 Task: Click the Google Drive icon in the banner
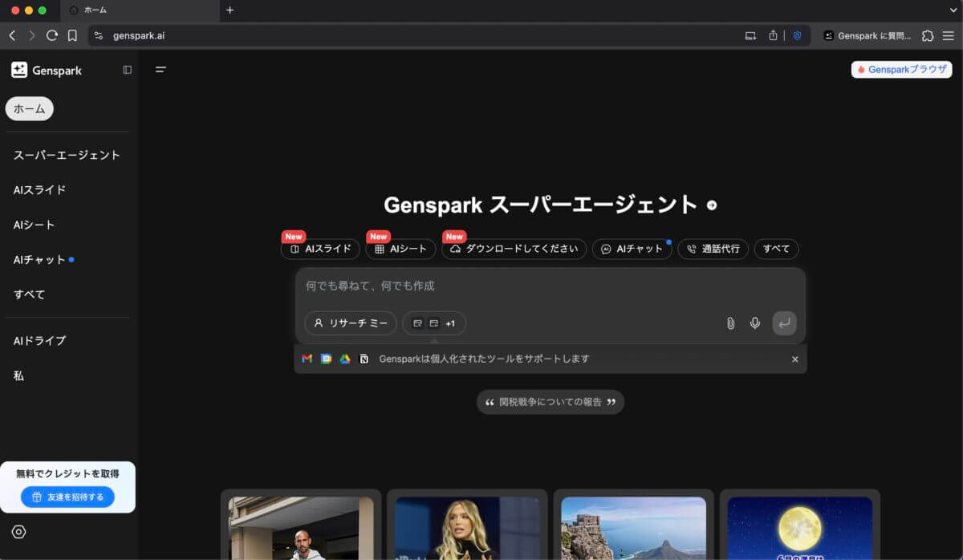coord(345,359)
